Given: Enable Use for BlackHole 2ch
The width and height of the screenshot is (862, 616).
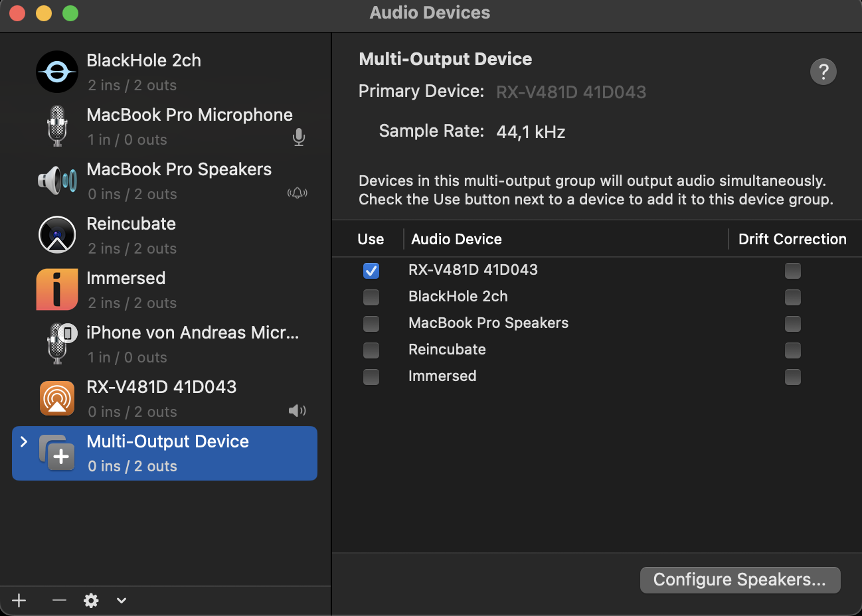Looking at the screenshot, I should coord(371,297).
